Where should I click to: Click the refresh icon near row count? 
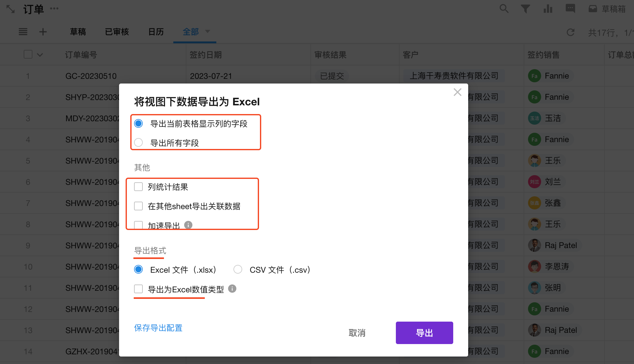pos(570,32)
